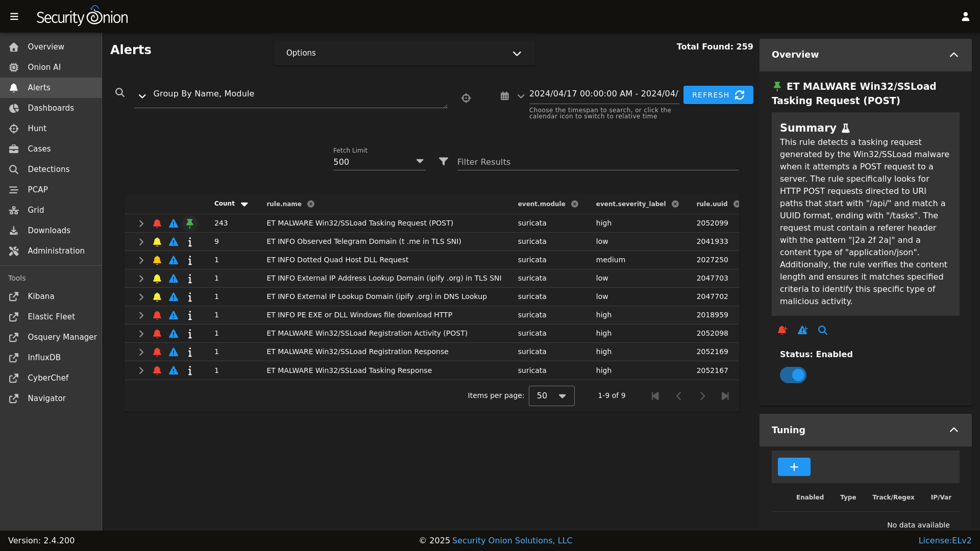Open the navigation hamburger menu
980x551 pixels.
coord(14,16)
